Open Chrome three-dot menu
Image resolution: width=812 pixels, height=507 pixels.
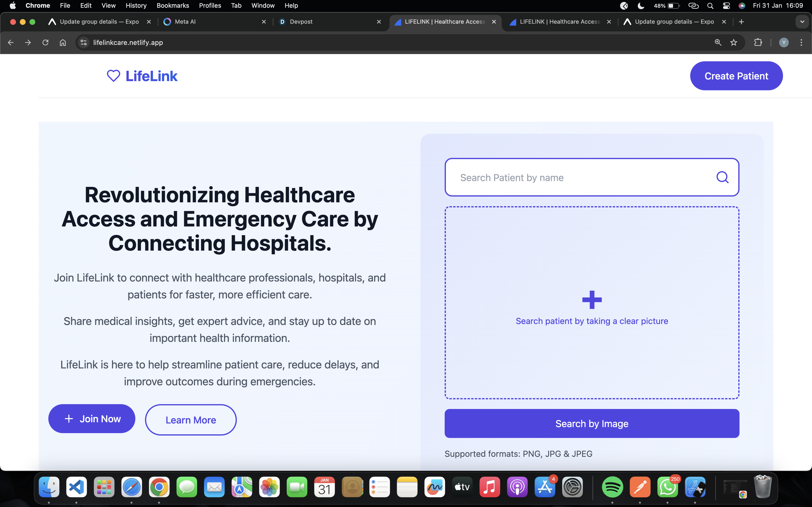click(801, 42)
